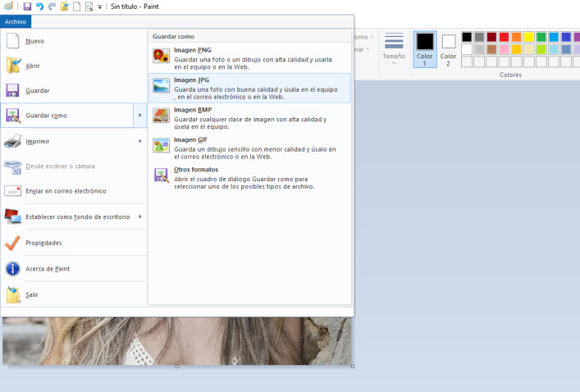Click the purple Guardar floppy disk icon
Viewport: 580px width, 392px height.
pos(12,90)
